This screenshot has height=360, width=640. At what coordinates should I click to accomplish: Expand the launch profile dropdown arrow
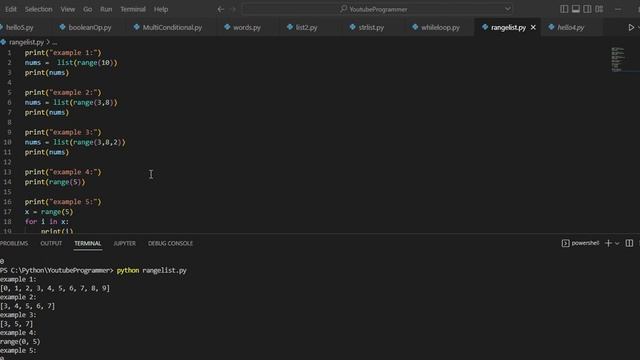pos(617,243)
